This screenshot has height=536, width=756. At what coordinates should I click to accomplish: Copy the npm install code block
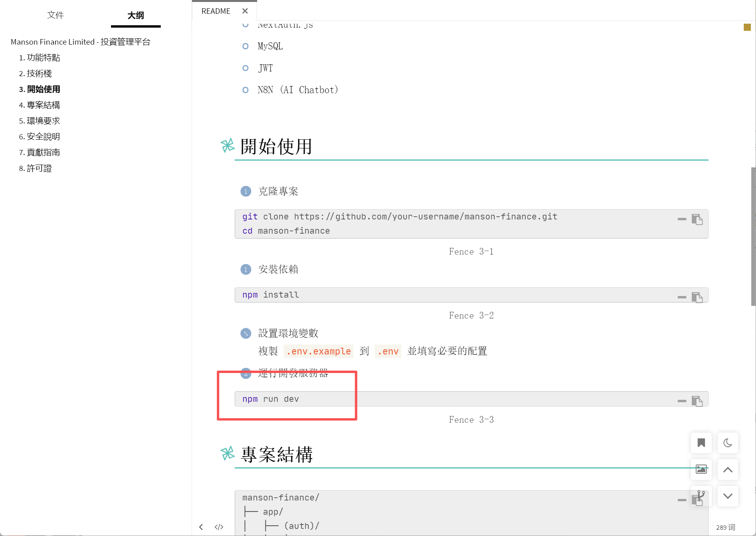click(x=697, y=297)
